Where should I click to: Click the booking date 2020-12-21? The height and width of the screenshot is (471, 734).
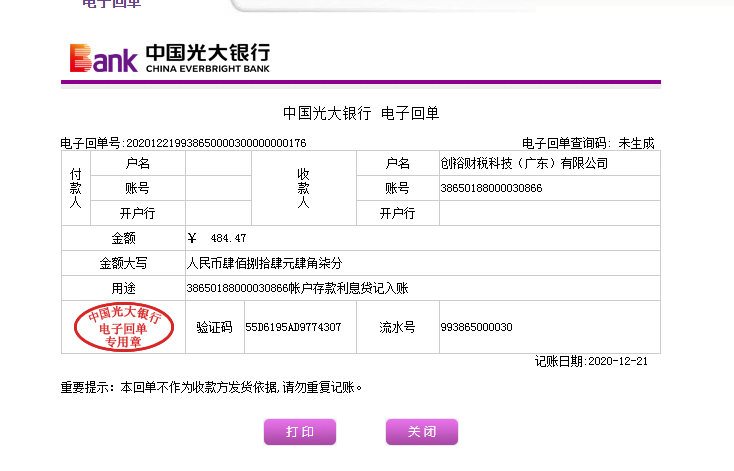tap(618, 361)
